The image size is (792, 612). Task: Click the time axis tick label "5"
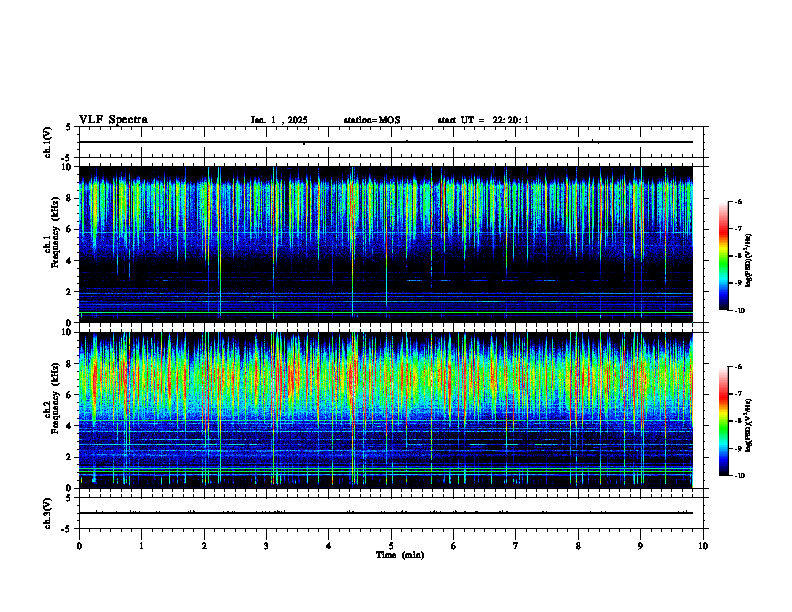(391, 546)
